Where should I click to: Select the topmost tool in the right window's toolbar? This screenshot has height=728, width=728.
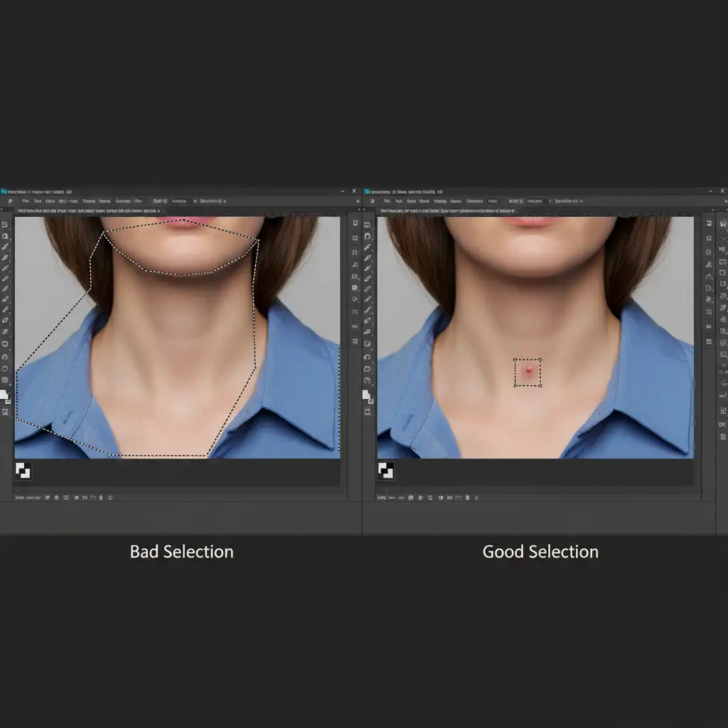point(367,225)
